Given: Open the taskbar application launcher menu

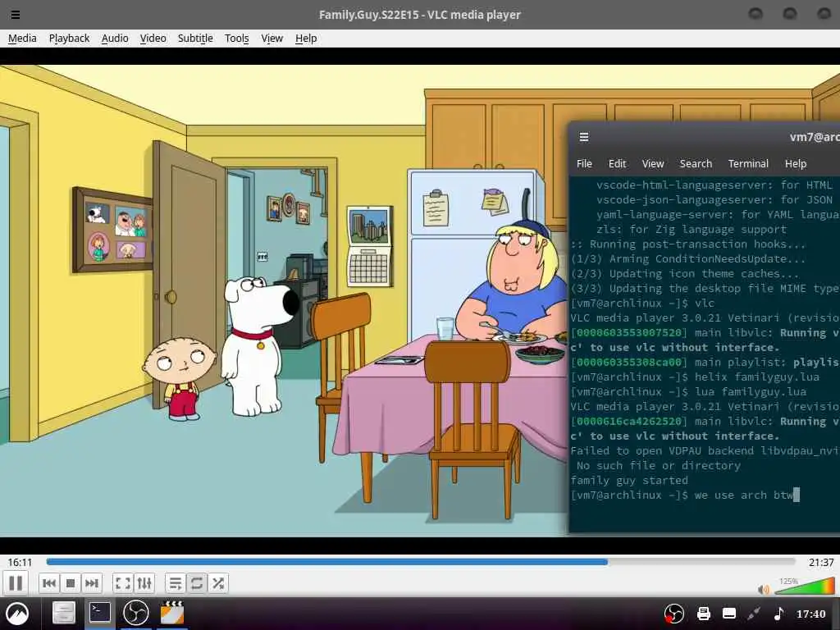Looking at the screenshot, I should [17, 614].
